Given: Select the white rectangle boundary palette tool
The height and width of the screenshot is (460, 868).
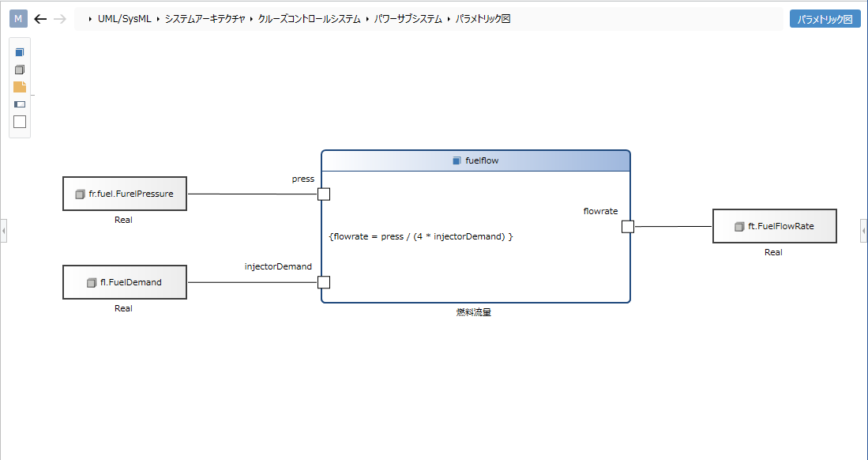Looking at the screenshot, I should [x=20, y=122].
